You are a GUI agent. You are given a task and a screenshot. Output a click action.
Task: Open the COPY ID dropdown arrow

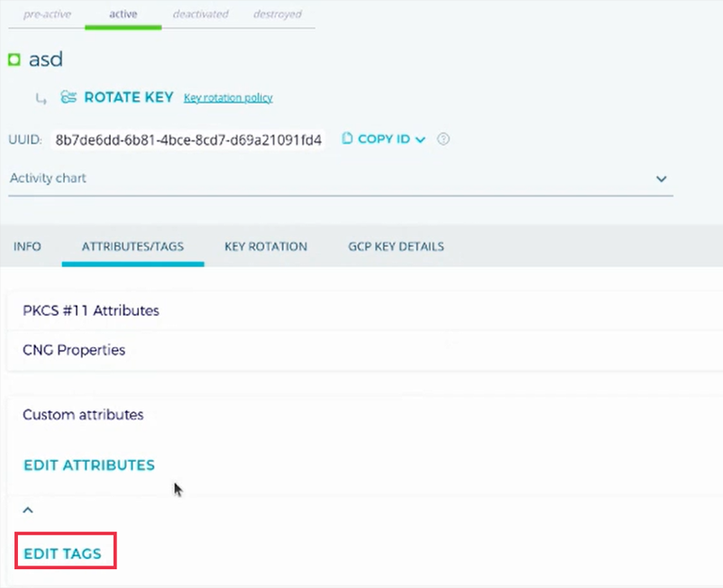(420, 140)
